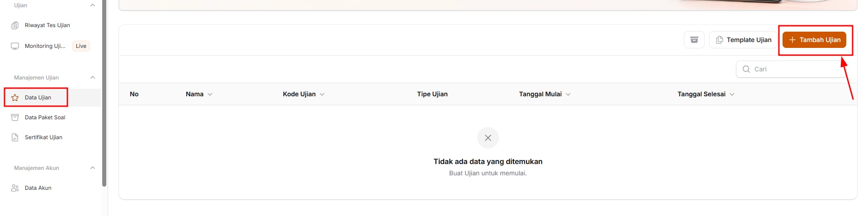Sort by Tanggal Selesai column chevron

click(732, 94)
